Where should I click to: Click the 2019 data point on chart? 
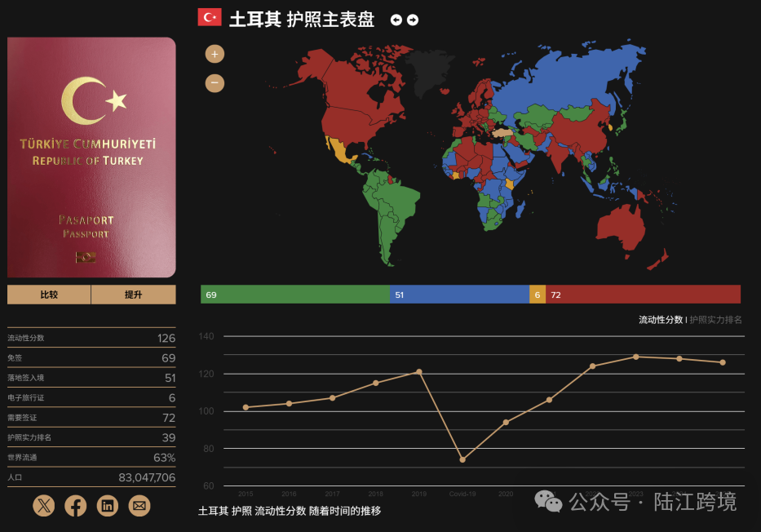tap(419, 371)
